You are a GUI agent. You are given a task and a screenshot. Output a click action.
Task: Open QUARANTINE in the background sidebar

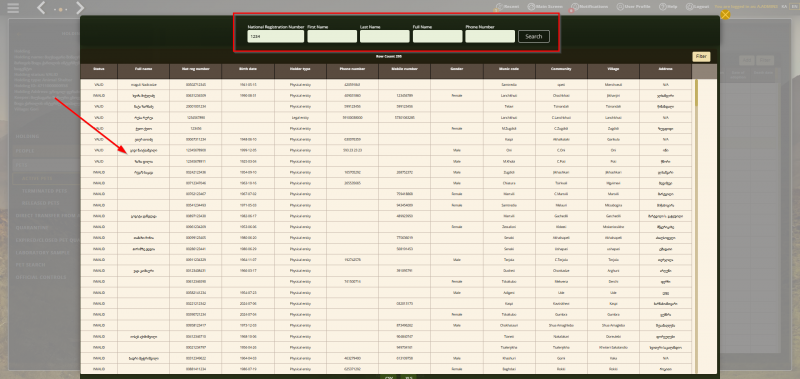[32, 228]
